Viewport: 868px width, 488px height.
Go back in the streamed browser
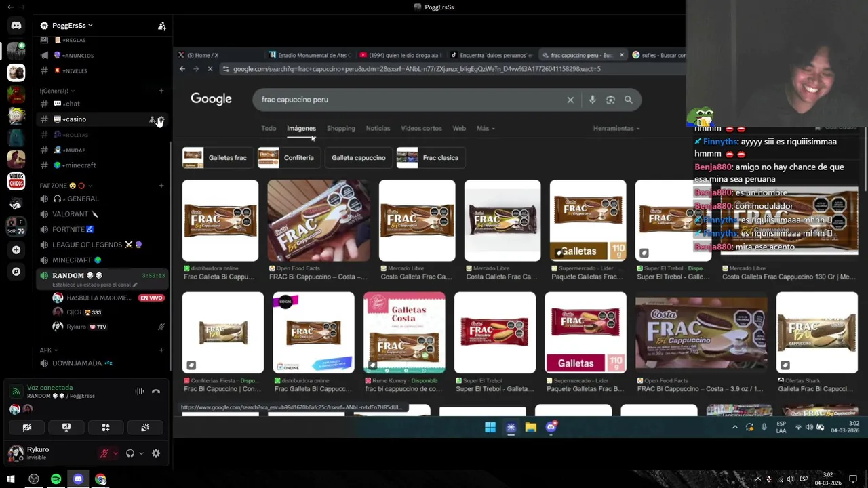(182, 69)
